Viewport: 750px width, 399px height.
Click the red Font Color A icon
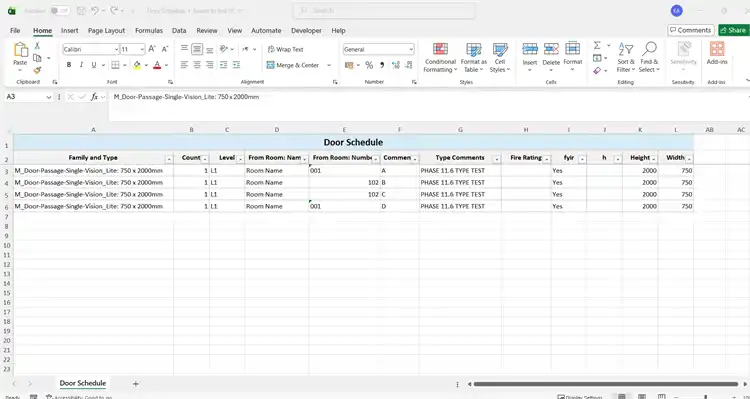tap(157, 65)
